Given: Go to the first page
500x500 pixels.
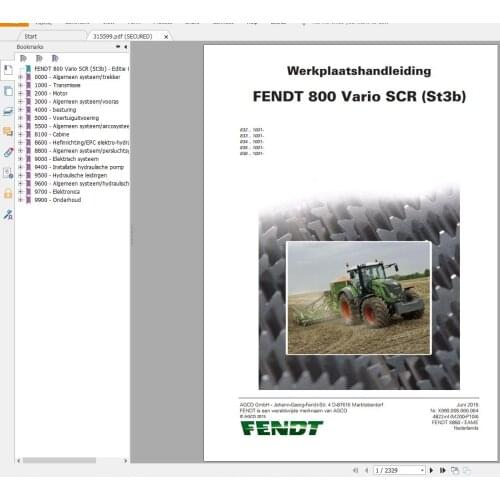Looking at the screenshot, I should click(355, 470).
